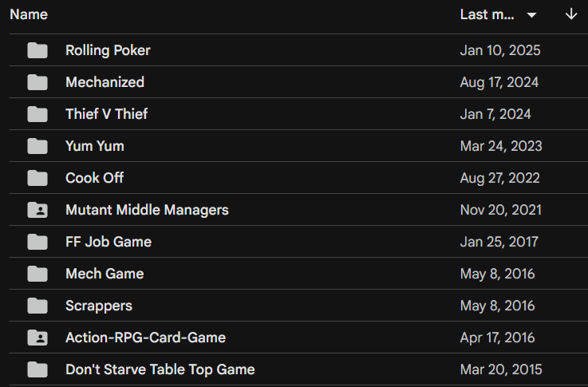Viewport: 588px width, 387px height.
Task: Click the Thief V Thief folder icon
Action: tap(37, 114)
